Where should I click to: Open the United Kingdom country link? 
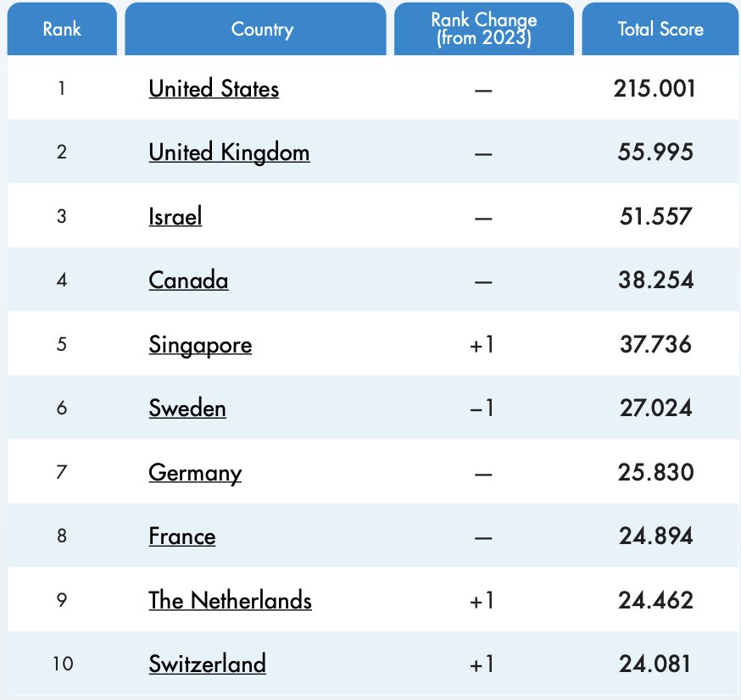pos(229,153)
